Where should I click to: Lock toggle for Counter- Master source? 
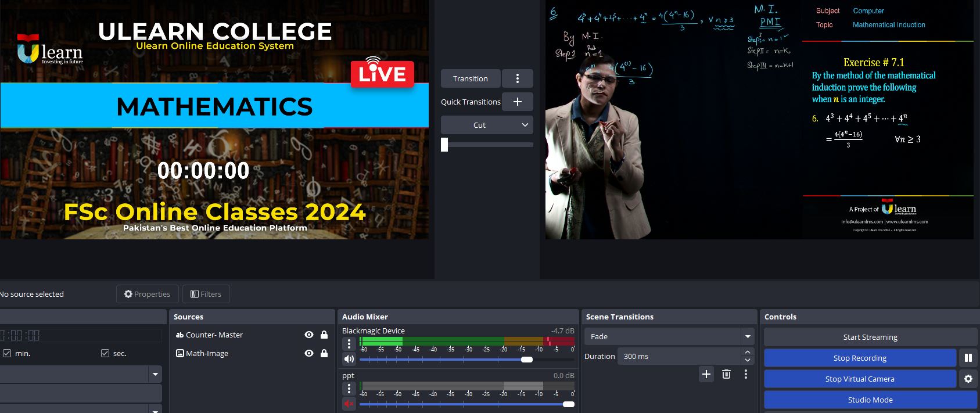(x=324, y=335)
